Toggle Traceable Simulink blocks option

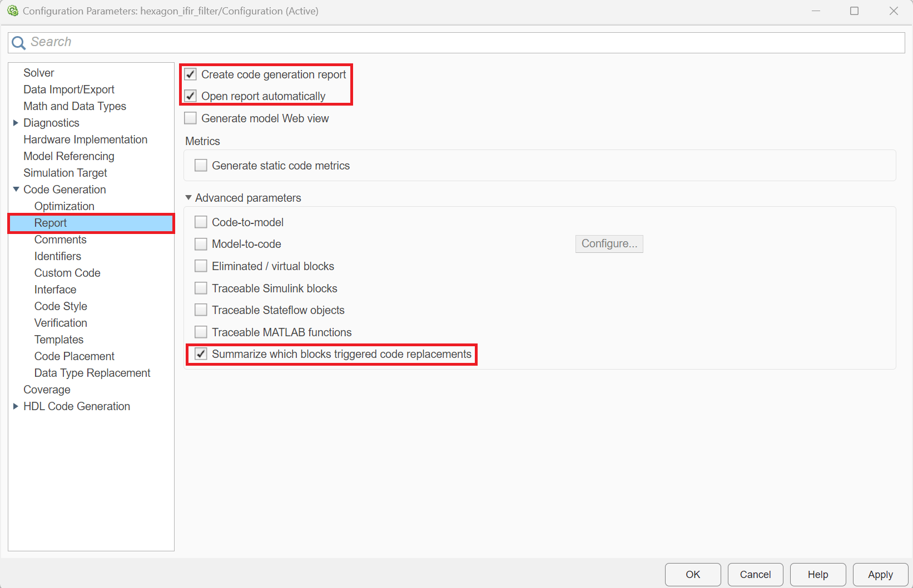tap(201, 288)
